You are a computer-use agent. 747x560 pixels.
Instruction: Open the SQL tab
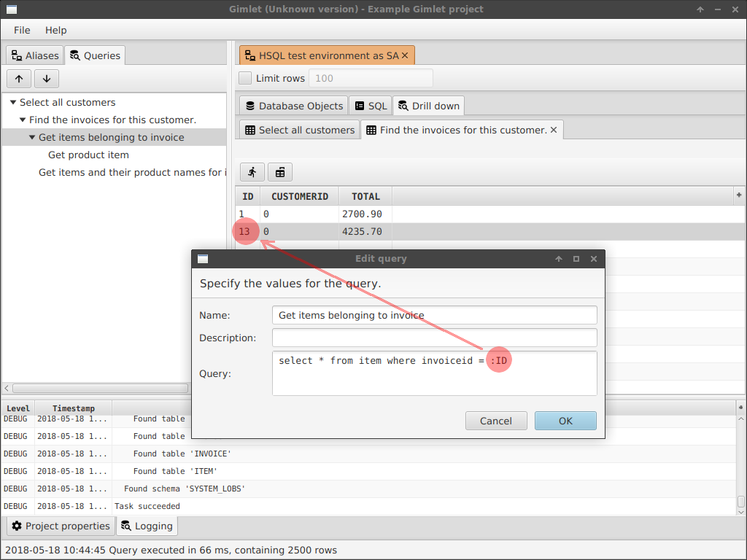tap(371, 106)
